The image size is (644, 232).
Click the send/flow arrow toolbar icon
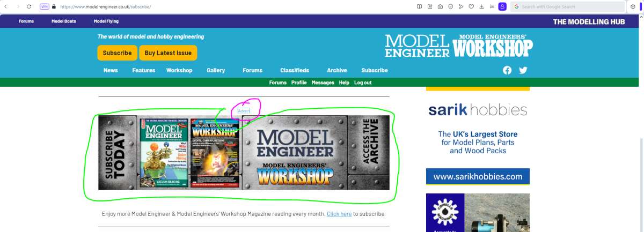(461, 6)
